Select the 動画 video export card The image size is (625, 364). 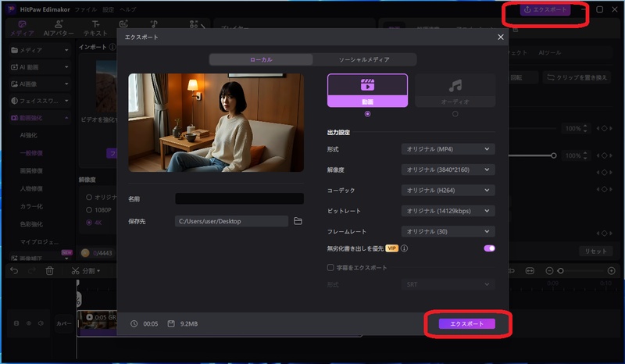(367, 91)
